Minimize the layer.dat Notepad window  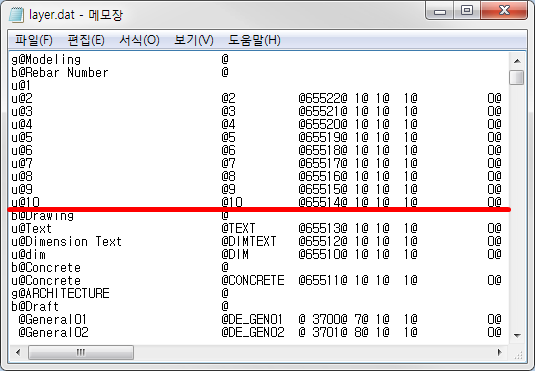pyautogui.click(x=440, y=12)
